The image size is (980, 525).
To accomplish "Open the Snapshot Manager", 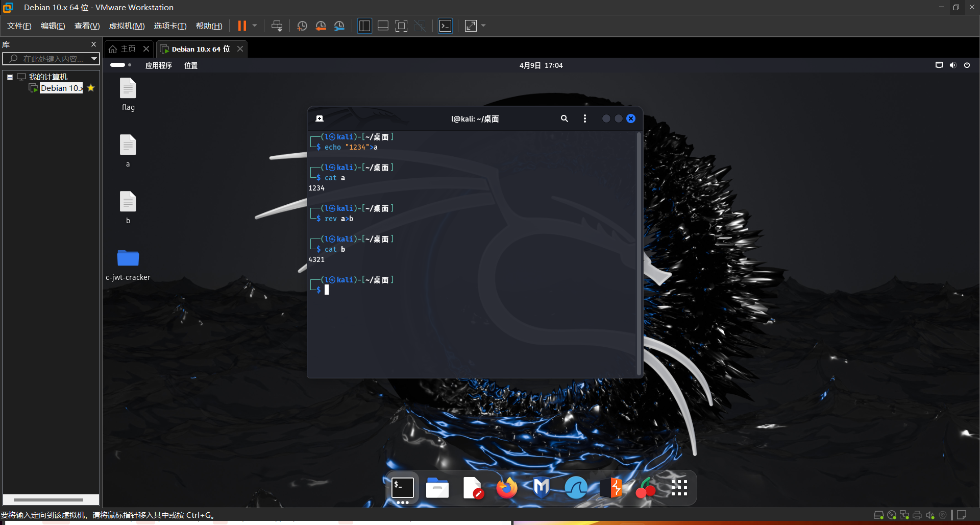I will pyautogui.click(x=339, y=26).
